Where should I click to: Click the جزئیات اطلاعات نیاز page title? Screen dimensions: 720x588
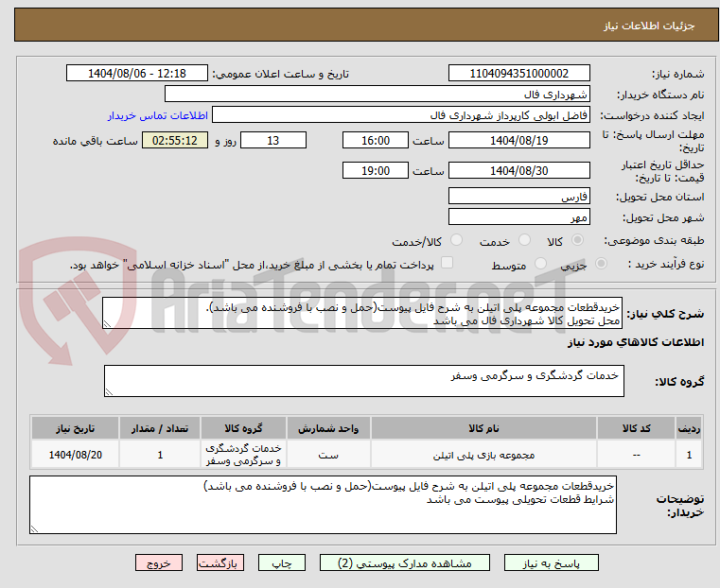(649, 26)
